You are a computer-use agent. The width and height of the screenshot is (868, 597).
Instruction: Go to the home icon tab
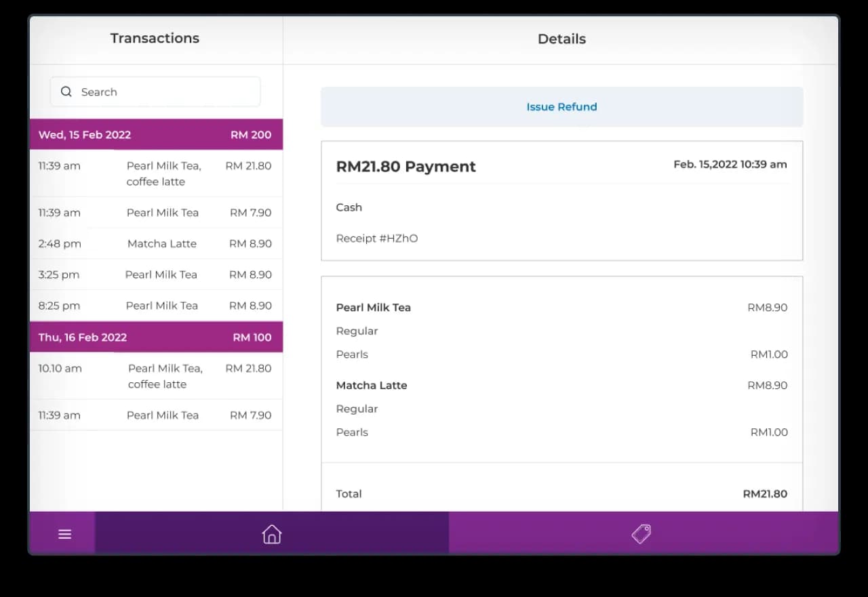coord(271,534)
